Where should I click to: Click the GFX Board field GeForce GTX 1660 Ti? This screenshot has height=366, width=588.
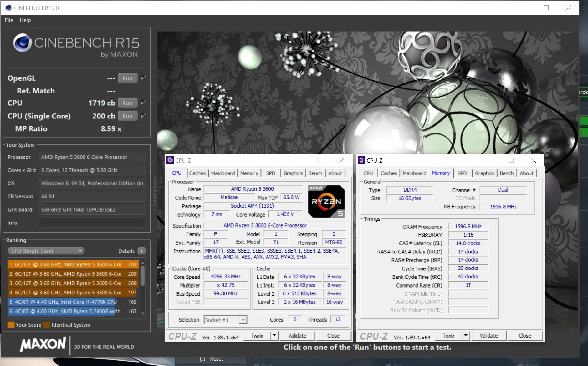click(x=92, y=209)
